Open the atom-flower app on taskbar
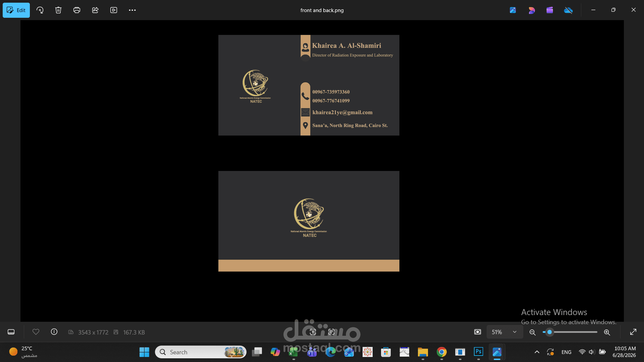The image size is (644, 362). pyautogui.click(x=367, y=352)
